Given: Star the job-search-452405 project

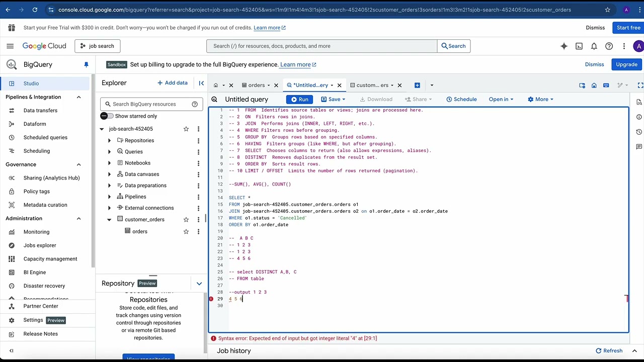Looking at the screenshot, I should 186,129.
